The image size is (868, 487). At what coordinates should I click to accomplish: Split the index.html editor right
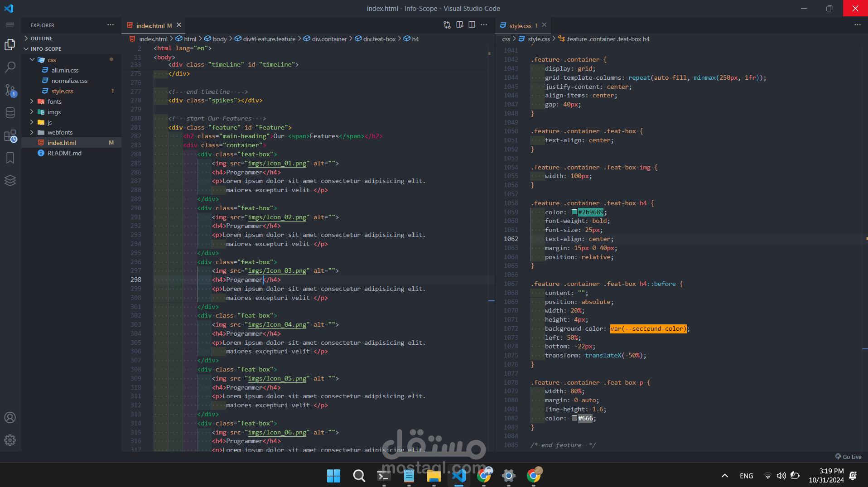[x=472, y=25]
